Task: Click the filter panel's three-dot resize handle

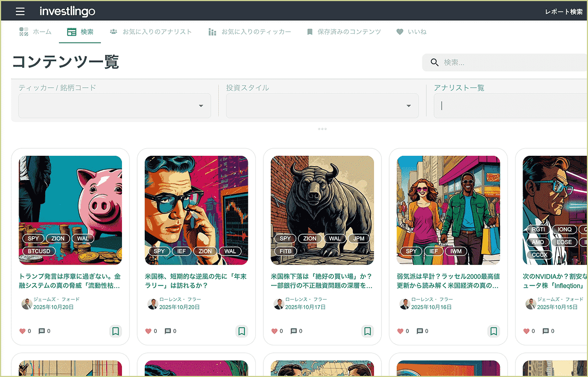Action: (x=322, y=129)
